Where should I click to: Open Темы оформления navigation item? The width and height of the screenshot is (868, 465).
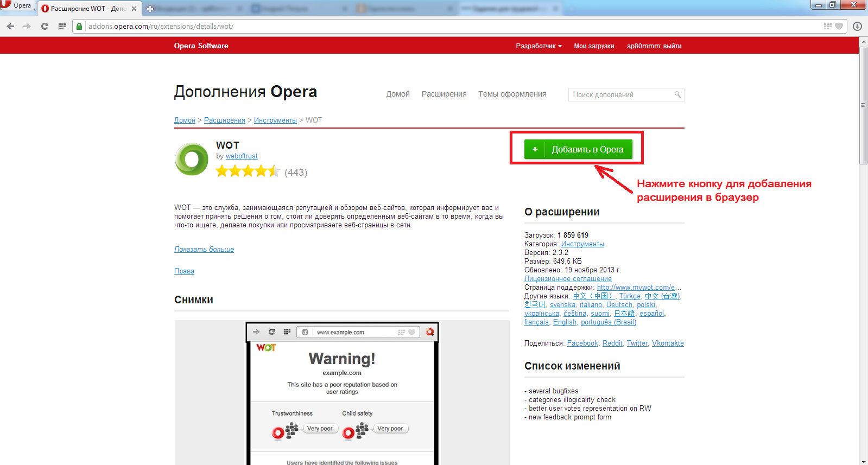[x=512, y=94]
